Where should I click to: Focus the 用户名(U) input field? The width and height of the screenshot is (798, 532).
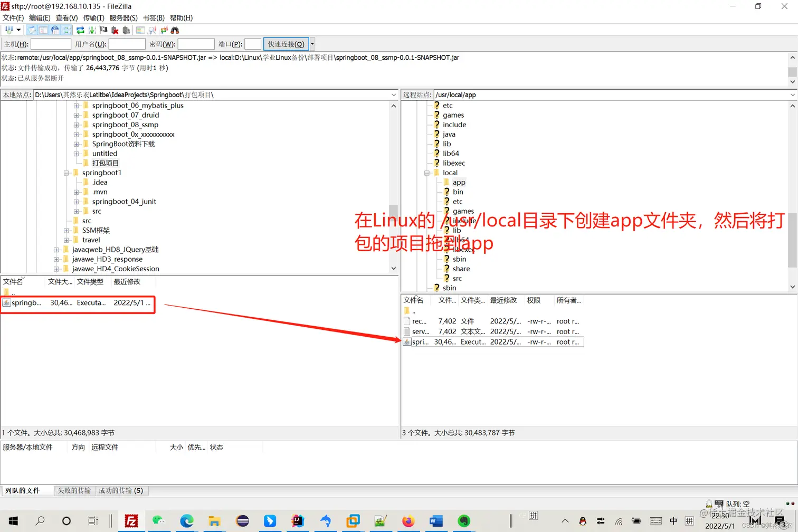[x=127, y=44]
